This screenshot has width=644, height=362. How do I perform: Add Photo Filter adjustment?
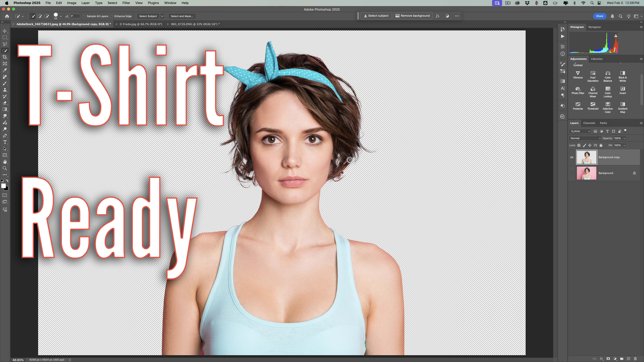tap(578, 90)
